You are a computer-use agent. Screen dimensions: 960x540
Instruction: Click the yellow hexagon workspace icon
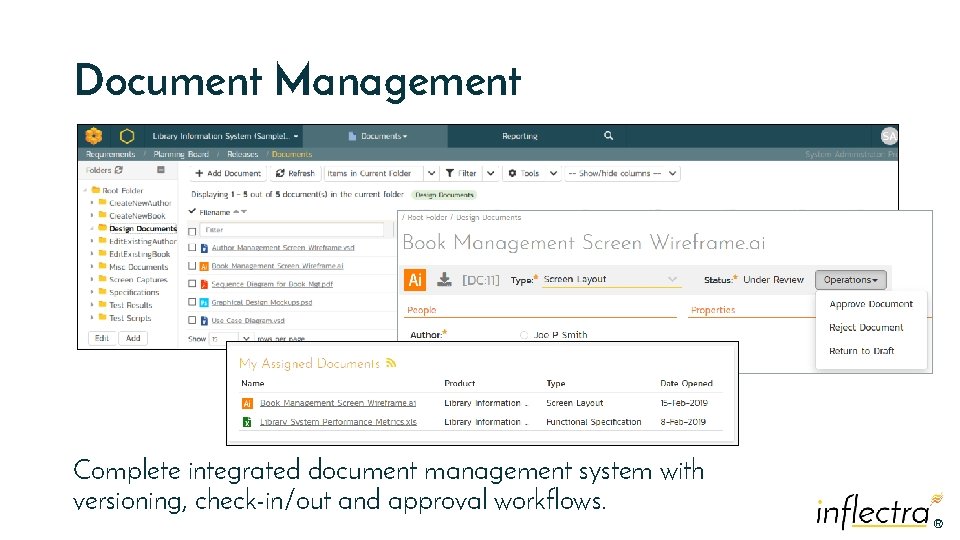point(127,136)
